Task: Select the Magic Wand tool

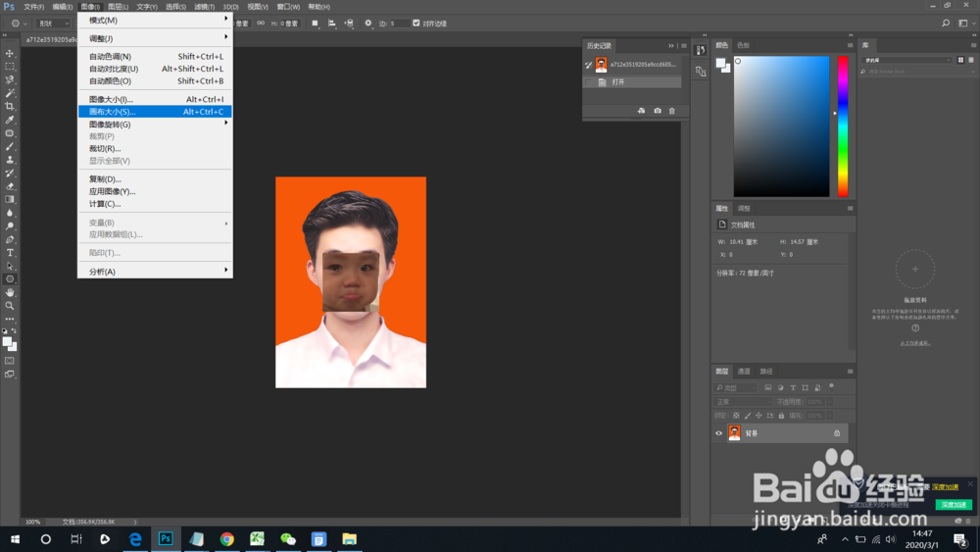Action: (x=10, y=93)
